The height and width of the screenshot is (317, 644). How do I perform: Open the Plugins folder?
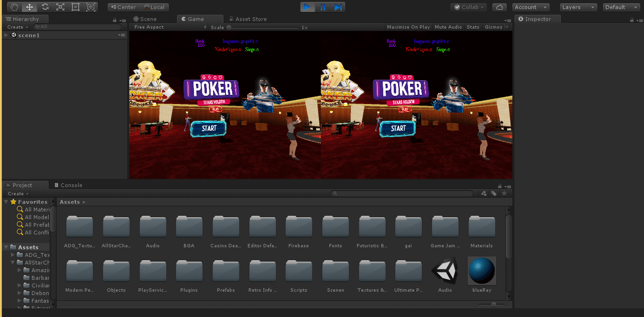189,276
